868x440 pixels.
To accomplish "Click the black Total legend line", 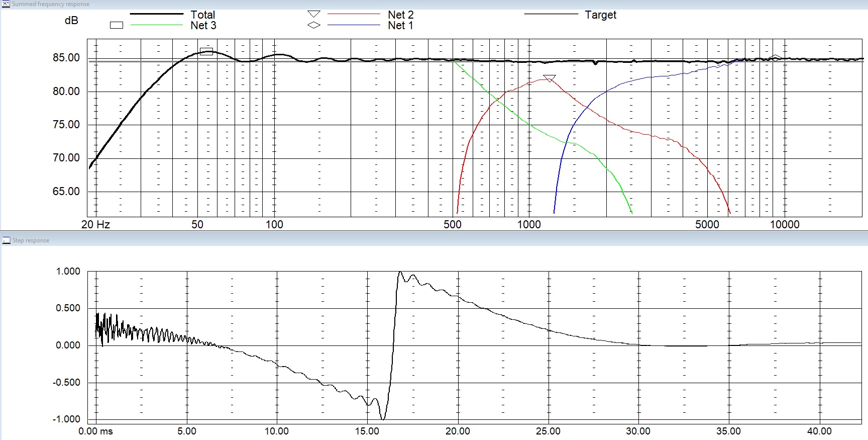I will pyautogui.click(x=157, y=14).
